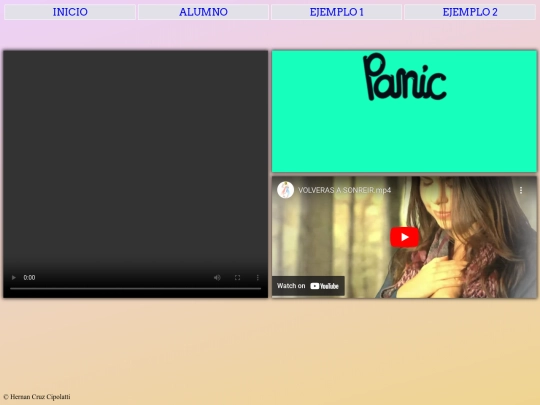This screenshot has width=540, height=405.
Task: Play the dark video on the left
Action: (14, 278)
